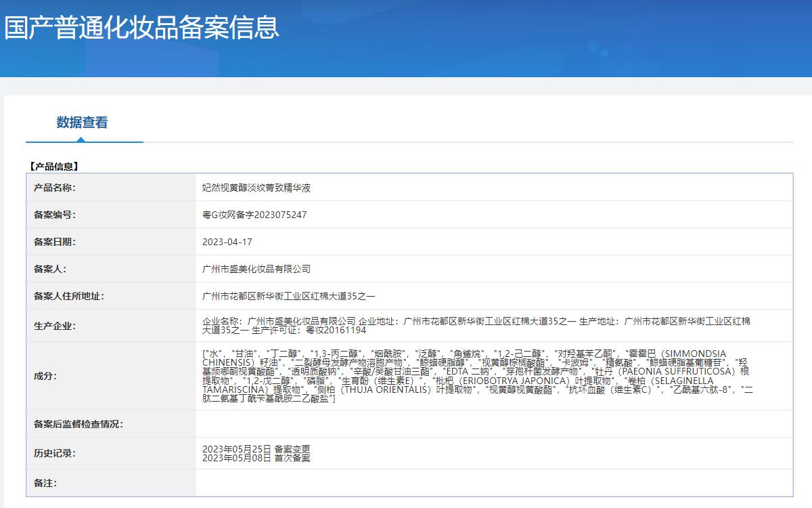Click the filer address 广州市花都区新华街工业区红棉大道35之一
Image resolution: width=812 pixels, height=508 pixels.
tap(288, 296)
